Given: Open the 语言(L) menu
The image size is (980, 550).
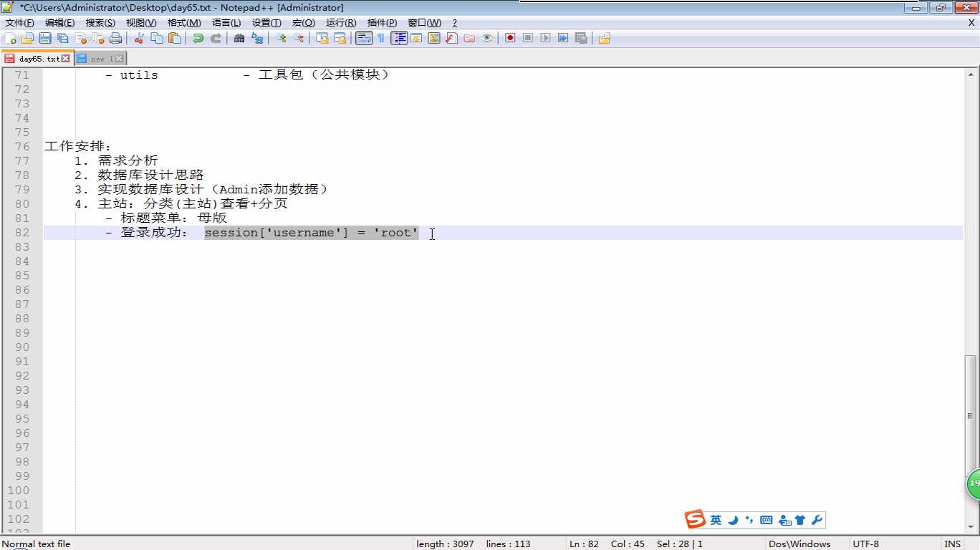Looking at the screenshot, I should tap(226, 23).
